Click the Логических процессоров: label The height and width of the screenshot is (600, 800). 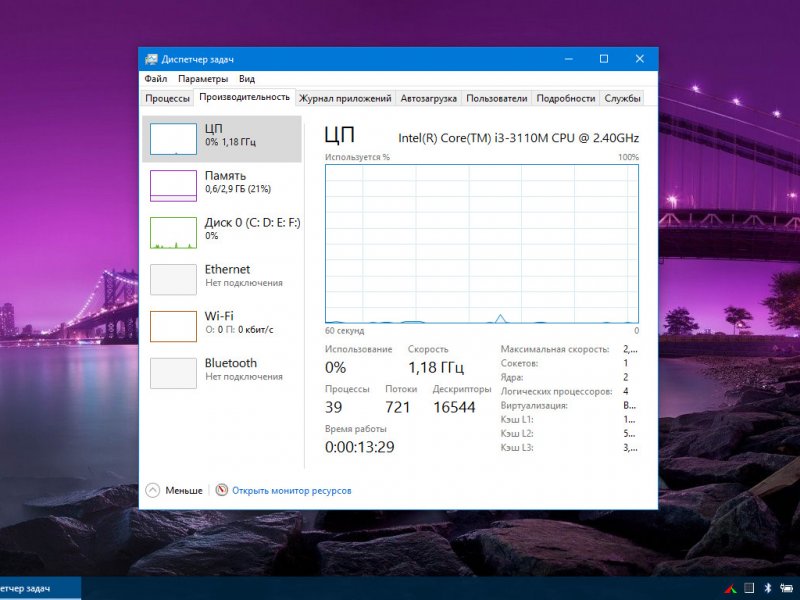[556, 391]
